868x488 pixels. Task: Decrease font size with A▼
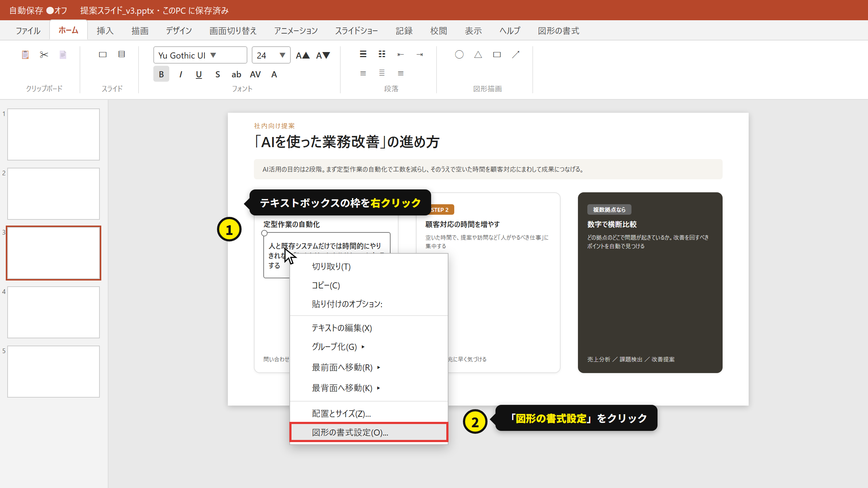click(x=323, y=55)
